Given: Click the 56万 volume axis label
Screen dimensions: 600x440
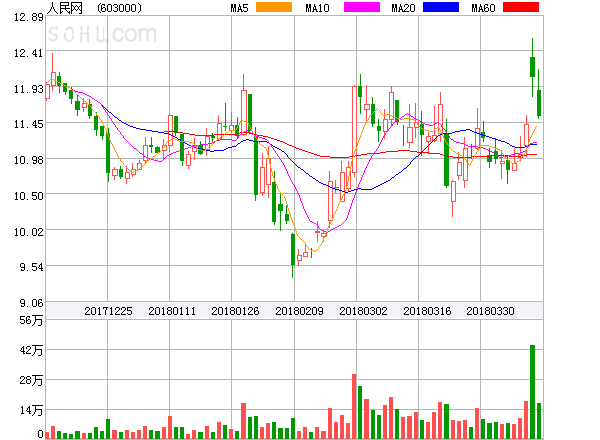Looking at the screenshot, I should [31, 320].
